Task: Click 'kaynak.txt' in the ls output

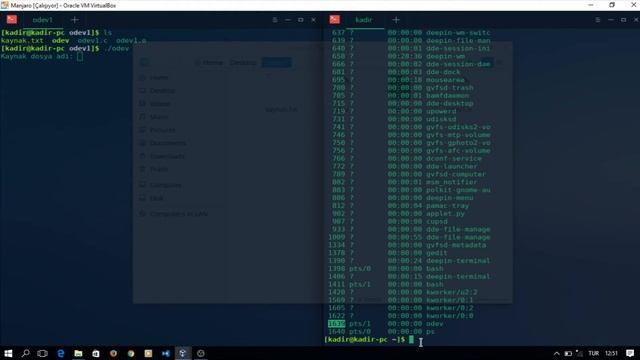Action: [x=22, y=40]
